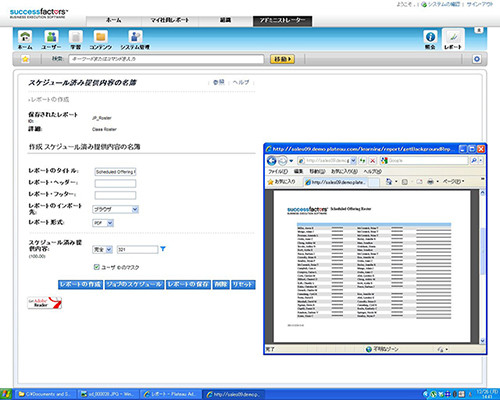
Task: Click the レポートの作成 button
Action: pos(80,284)
